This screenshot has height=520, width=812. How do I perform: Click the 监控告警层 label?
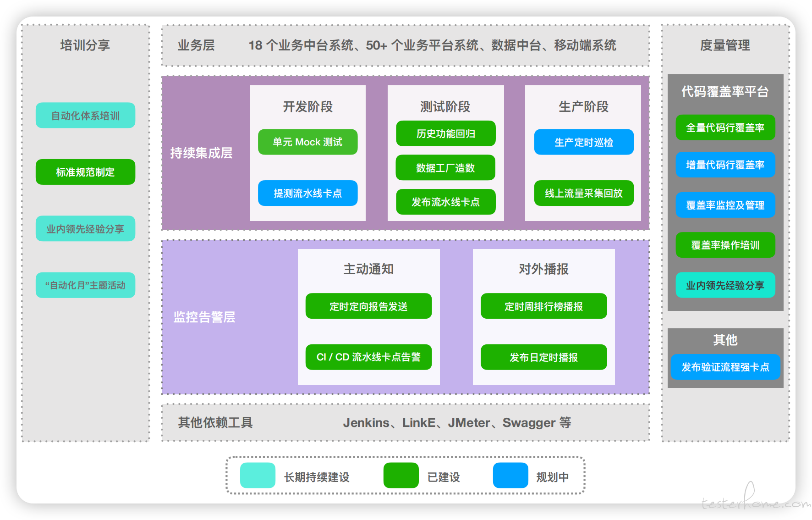pyautogui.click(x=204, y=317)
